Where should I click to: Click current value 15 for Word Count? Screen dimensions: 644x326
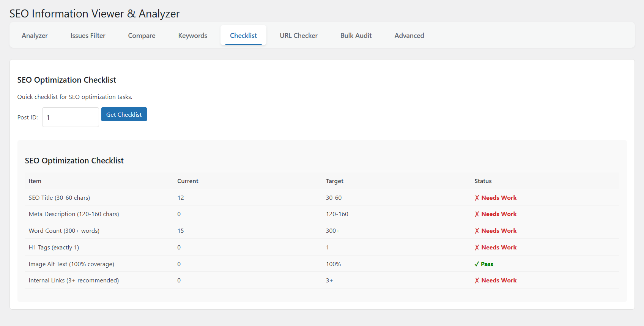(181, 231)
